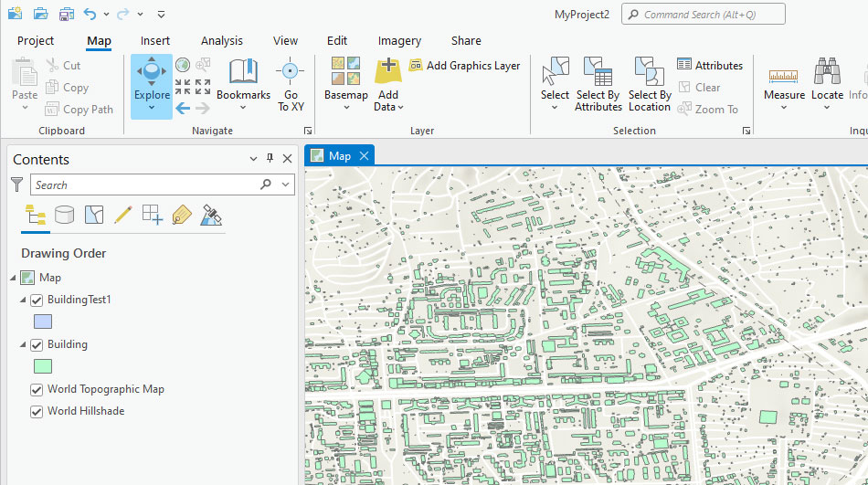This screenshot has height=485, width=868.
Task: Click the Copy Path command
Action: 79,110
